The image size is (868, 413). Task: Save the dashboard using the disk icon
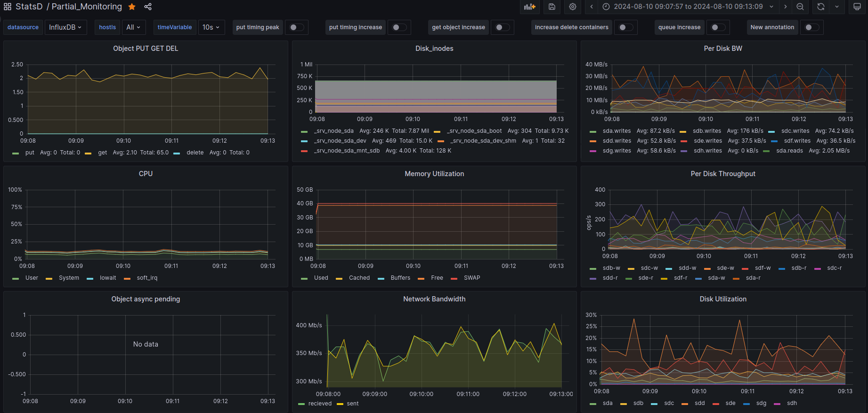[552, 7]
